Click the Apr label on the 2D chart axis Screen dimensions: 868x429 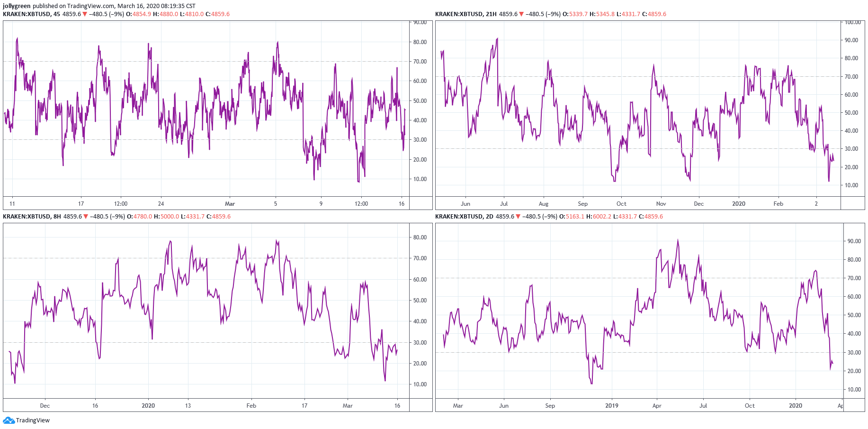pos(657,406)
